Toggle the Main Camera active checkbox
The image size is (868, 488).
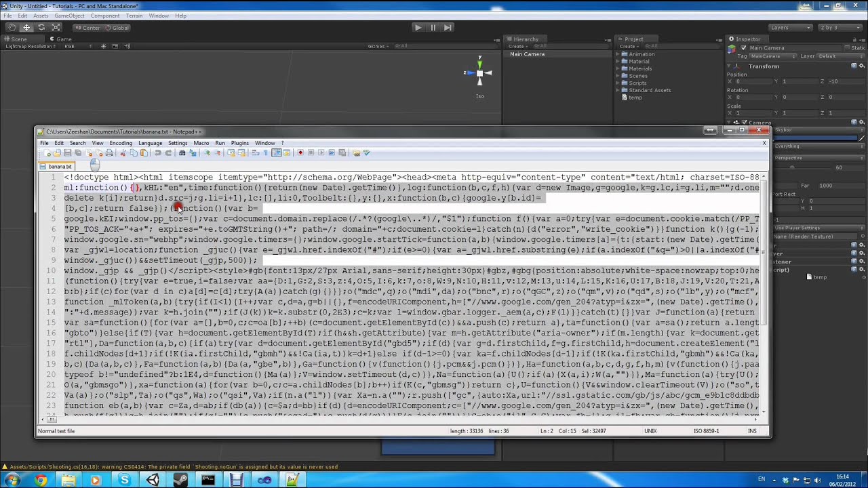click(x=744, y=48)
